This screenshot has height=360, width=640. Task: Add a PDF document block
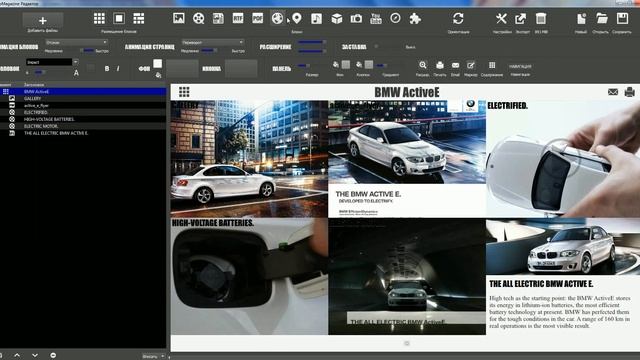258,18
